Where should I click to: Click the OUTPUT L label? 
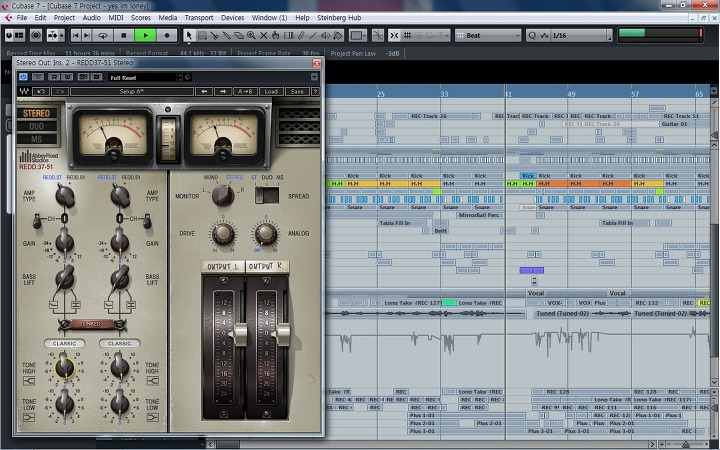[x=223, y=267]
